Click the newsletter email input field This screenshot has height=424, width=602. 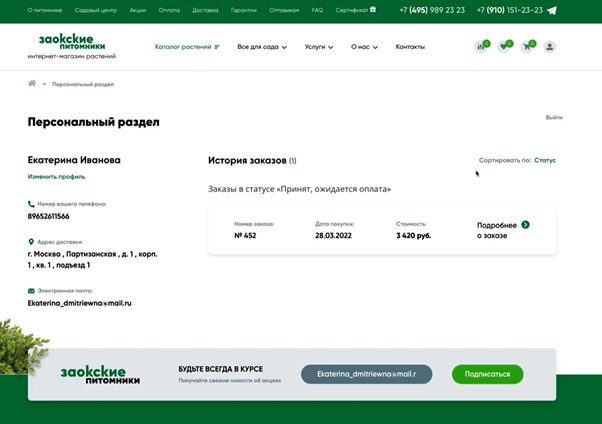click(x=366, y=374)
